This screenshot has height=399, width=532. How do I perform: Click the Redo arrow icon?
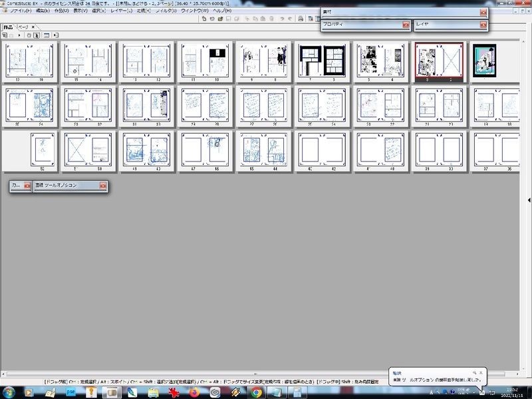[x=290, y=19]
